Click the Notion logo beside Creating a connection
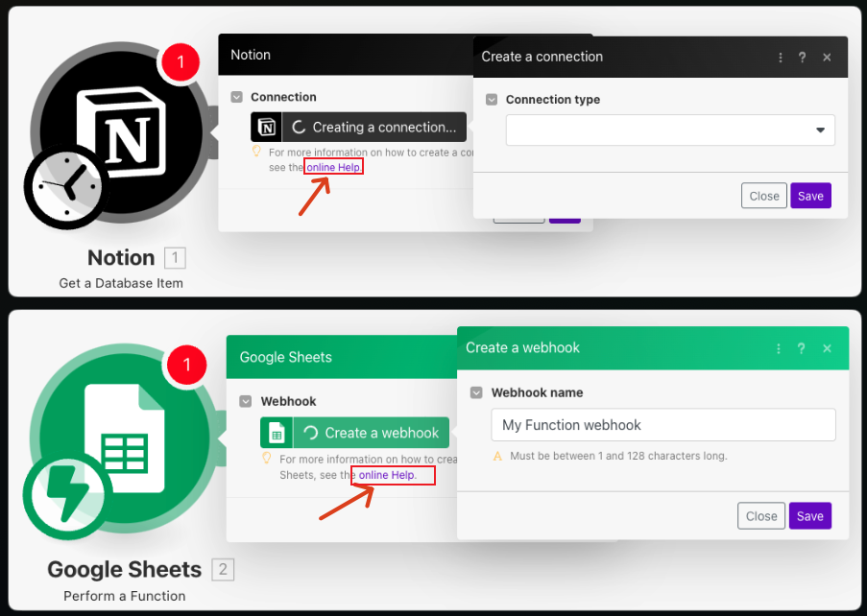Image resolution: width=867 pixels, height=616 pixels. [x=267, y=127]
